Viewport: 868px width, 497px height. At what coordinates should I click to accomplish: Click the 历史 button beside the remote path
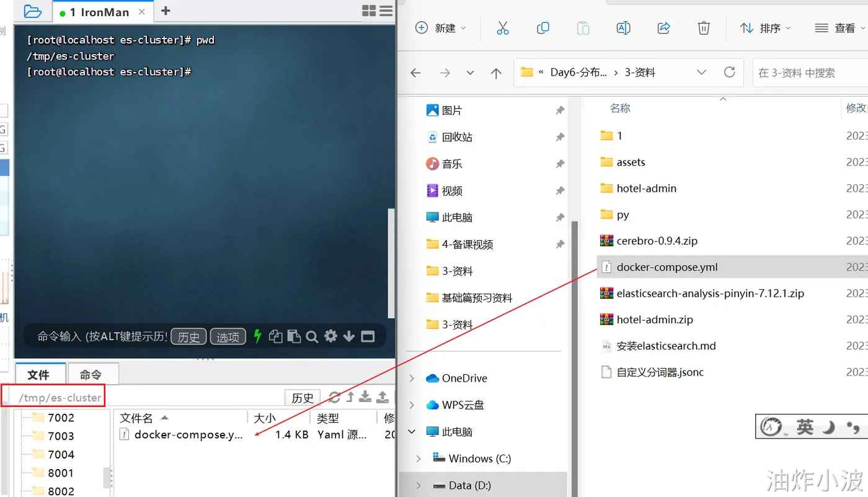[x=303, y=398]
